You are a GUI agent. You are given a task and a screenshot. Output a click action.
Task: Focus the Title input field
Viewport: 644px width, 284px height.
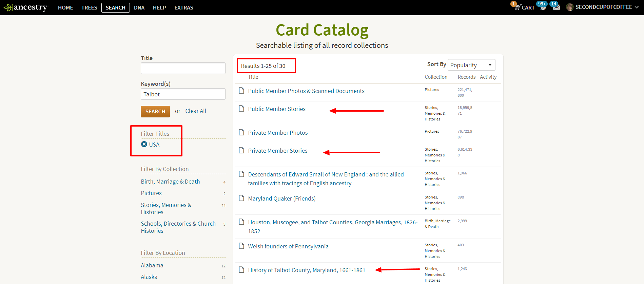coord(183,68)
